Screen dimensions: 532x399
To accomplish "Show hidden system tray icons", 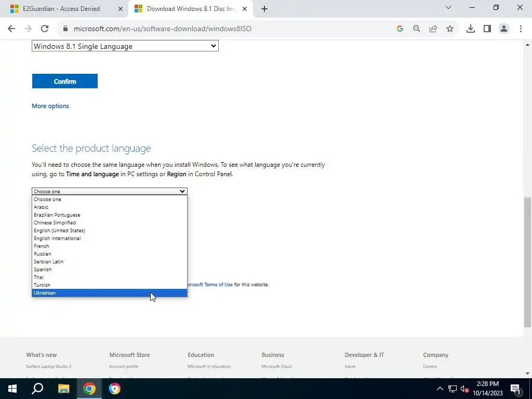I will tap(440, 389).
